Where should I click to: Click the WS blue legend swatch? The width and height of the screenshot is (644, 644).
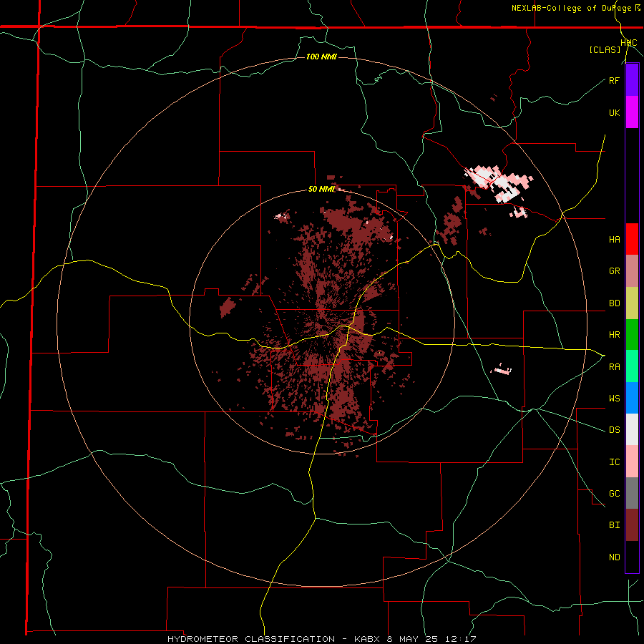[x=632, y=398]
